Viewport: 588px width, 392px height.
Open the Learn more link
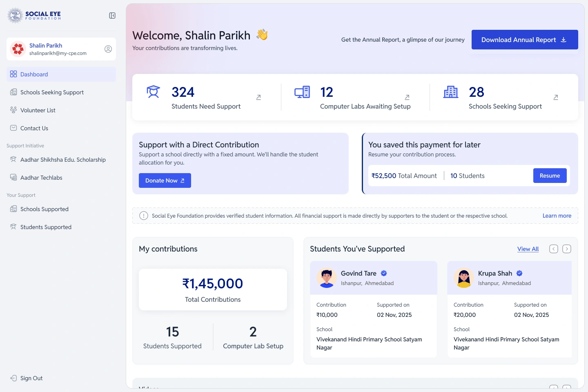click(557, 216)
